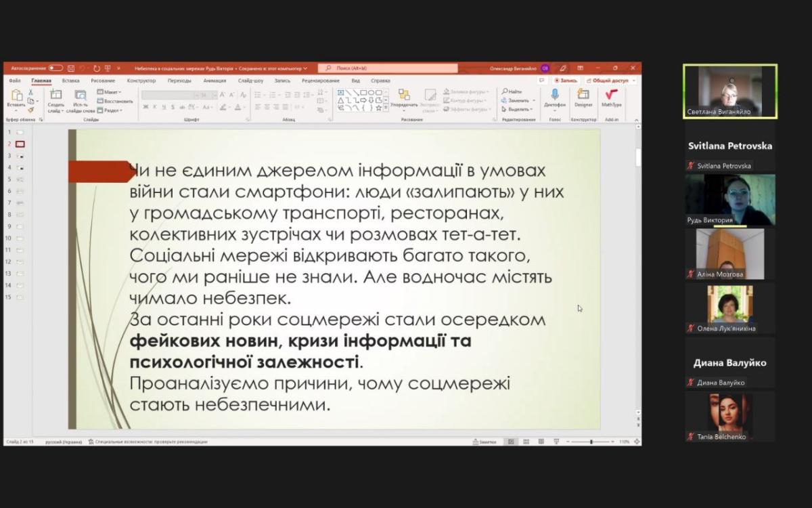Click in the Поиск search box
The width and height of the screenshot is (812, 508).
388,68
